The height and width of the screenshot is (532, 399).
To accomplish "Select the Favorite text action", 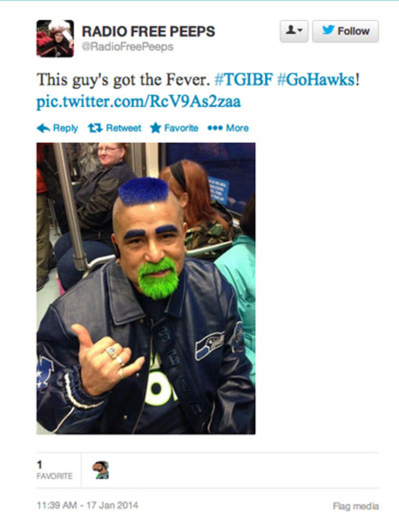I will (181, 128).
